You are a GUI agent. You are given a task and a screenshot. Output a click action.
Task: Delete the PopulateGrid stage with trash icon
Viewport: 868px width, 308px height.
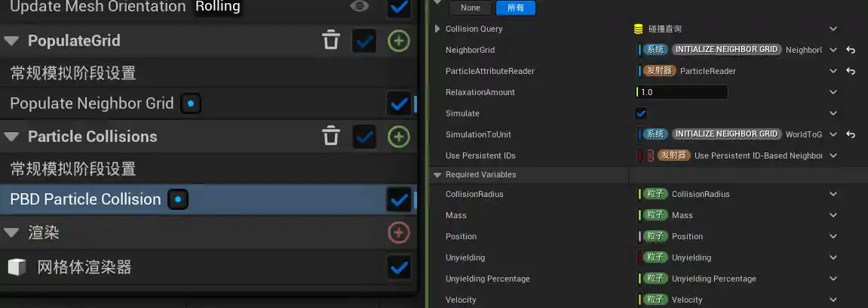[x=331, y=41]
